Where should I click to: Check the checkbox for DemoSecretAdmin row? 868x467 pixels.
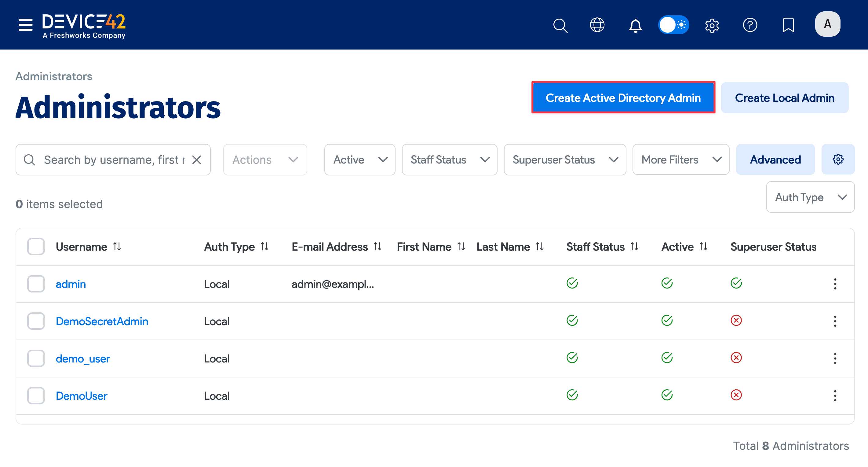click(36, 321)
